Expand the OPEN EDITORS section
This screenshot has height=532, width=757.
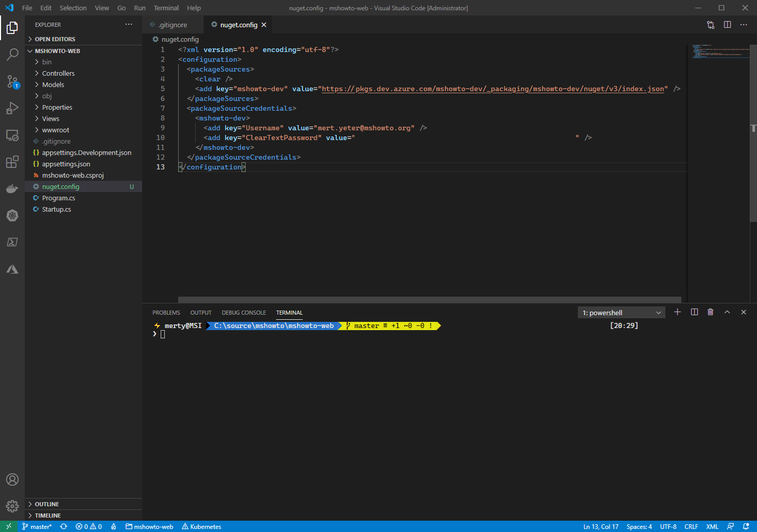click(x=83, y=39)
